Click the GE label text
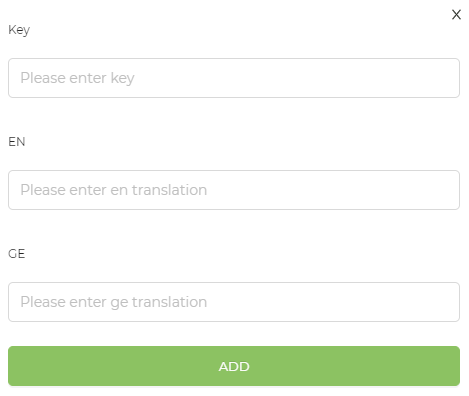Screen dimensions: 469x396 tap(17, 254)
